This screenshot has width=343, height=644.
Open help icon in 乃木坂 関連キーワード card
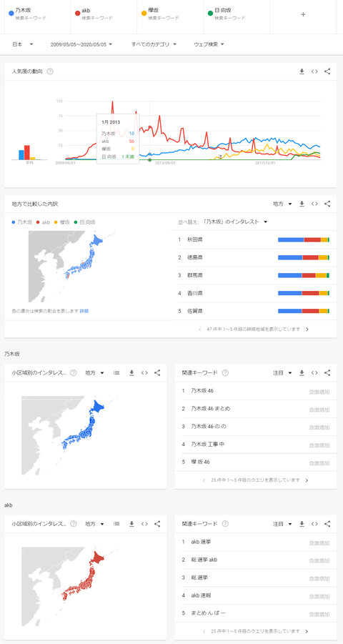(x=225, y=373)
